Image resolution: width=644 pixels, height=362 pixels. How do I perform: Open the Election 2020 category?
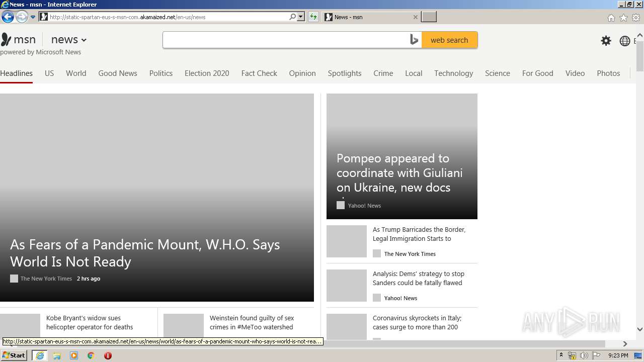pyautogui.click(x=207, y=73)
